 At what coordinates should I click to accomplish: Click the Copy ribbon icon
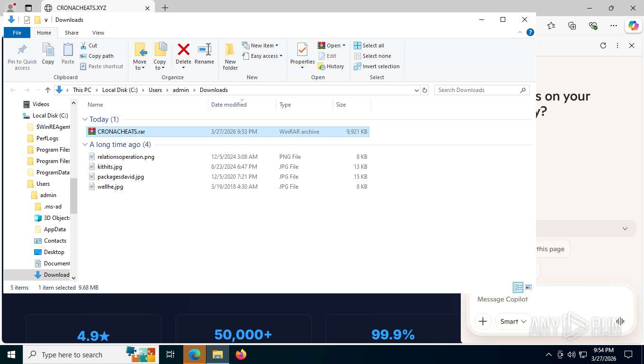point(48,54)
